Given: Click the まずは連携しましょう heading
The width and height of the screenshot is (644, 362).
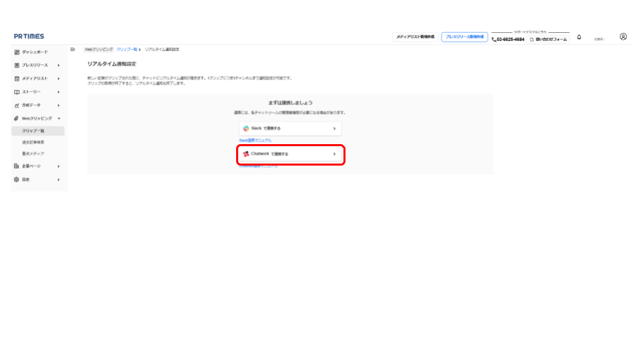Looking at the screenshot, I should (x=290, y=103).
